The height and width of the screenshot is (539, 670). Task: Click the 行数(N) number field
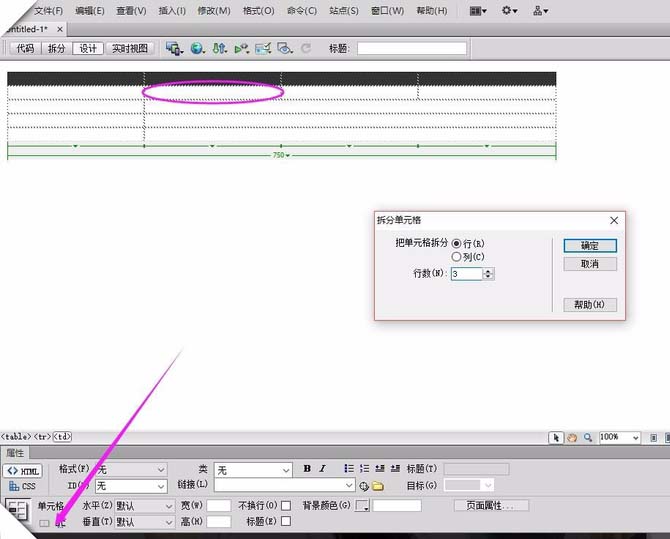(x=467, y=274)
